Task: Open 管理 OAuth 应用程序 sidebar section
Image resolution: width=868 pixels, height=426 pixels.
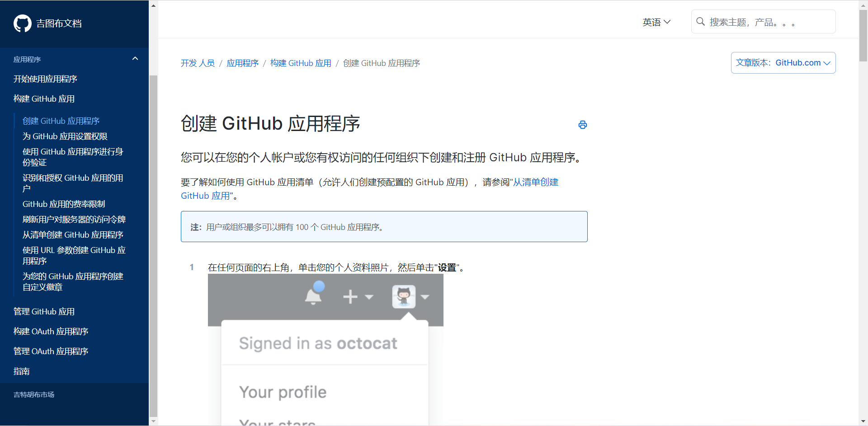Action: click(51, 351)
